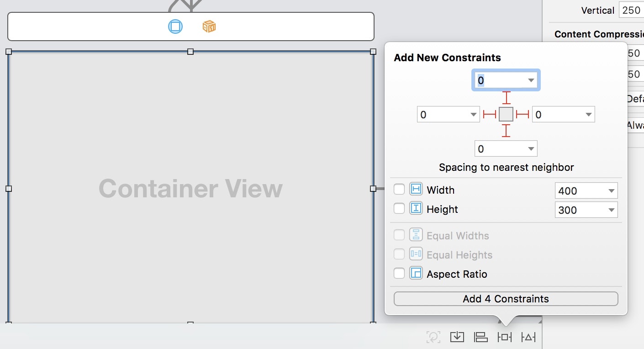
Task: Select the orange First Responder cube icon
Action: (x=209, y=26)
